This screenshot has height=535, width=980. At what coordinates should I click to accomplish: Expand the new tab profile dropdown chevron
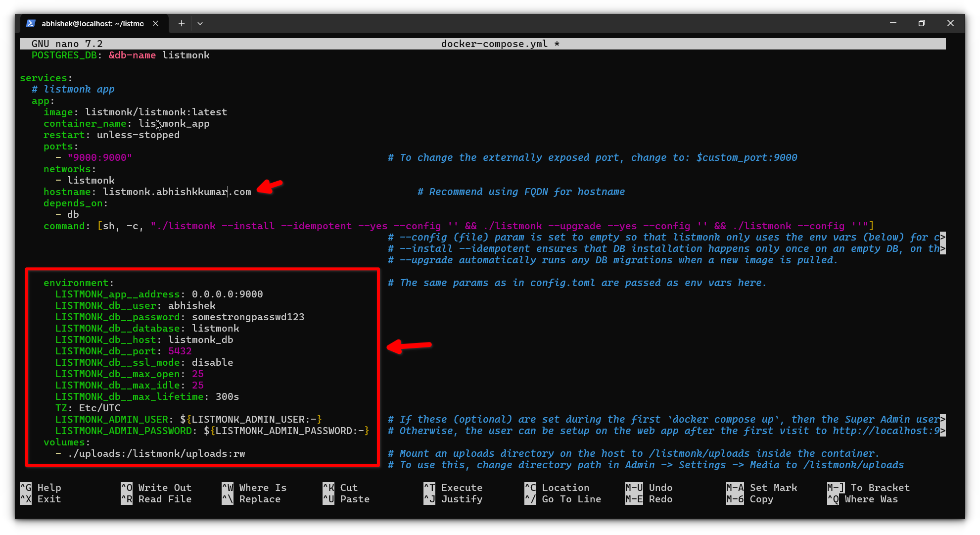tap(200, 23)
